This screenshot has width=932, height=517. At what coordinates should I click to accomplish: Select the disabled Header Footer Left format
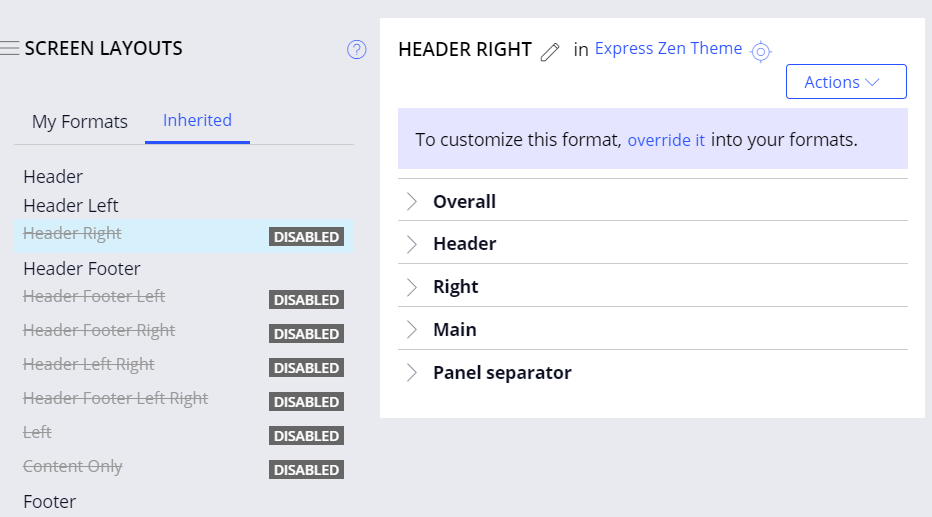click(94, 296)
